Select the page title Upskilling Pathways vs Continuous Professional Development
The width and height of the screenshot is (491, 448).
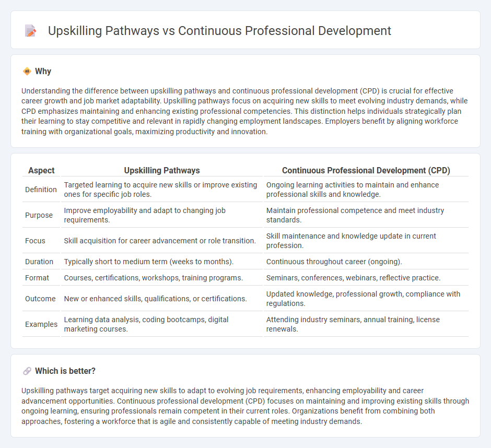[219, 31]
